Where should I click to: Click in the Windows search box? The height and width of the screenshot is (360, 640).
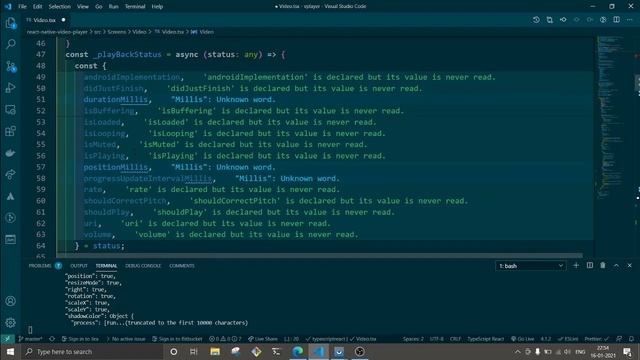92,351
